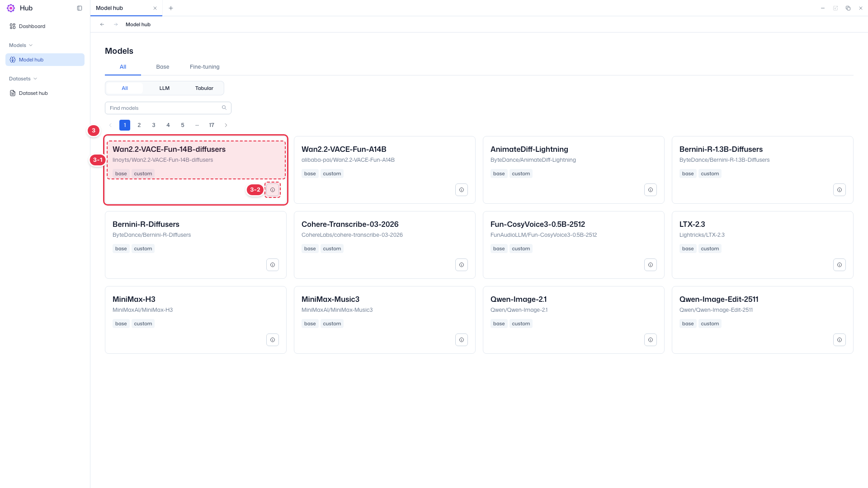The image size is (868, 488).
Task: Open info for Fun-CosyVoice3-0.5B-2512
Action: coord(651,265)
